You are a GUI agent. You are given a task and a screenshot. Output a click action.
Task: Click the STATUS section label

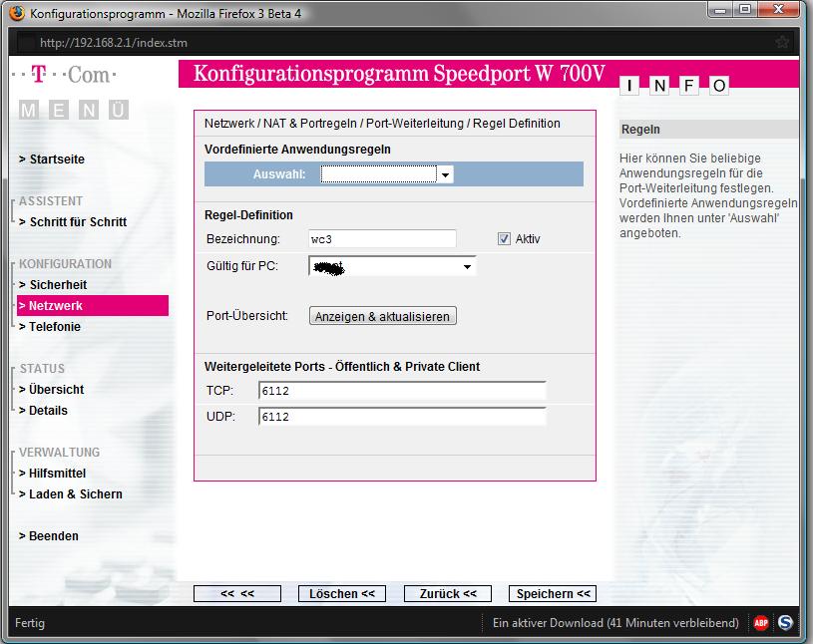point(42,369)
